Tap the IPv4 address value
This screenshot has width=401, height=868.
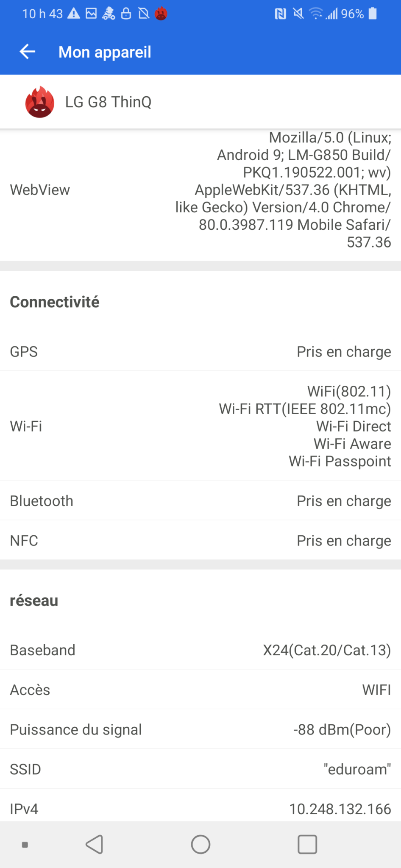point(340,809)
